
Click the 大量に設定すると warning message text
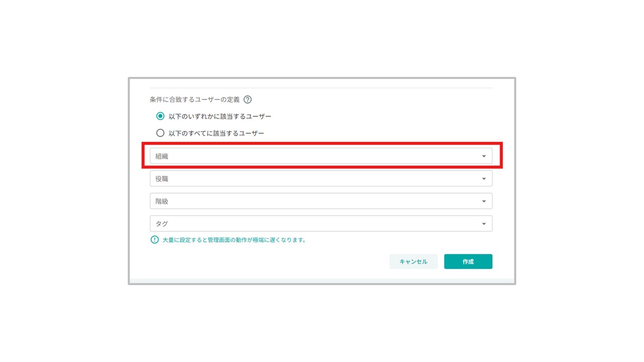pyautogui.click(x=234, y=240)
